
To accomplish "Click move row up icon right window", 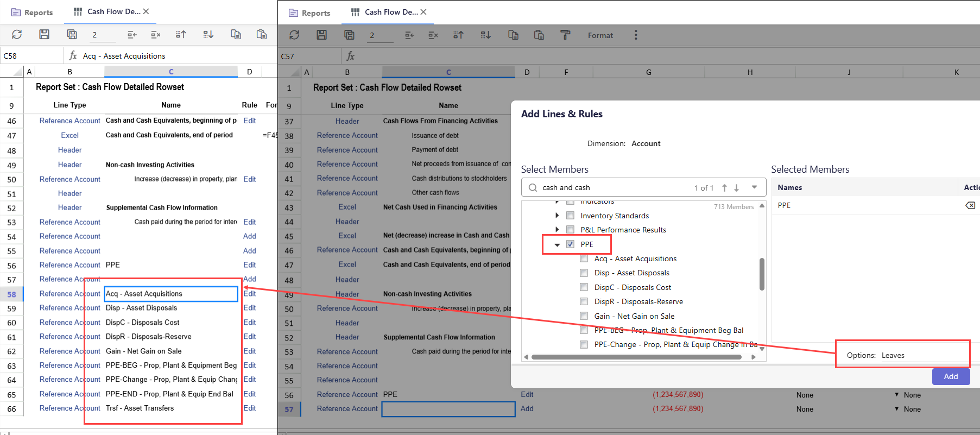I will click(x=458, y=35).
